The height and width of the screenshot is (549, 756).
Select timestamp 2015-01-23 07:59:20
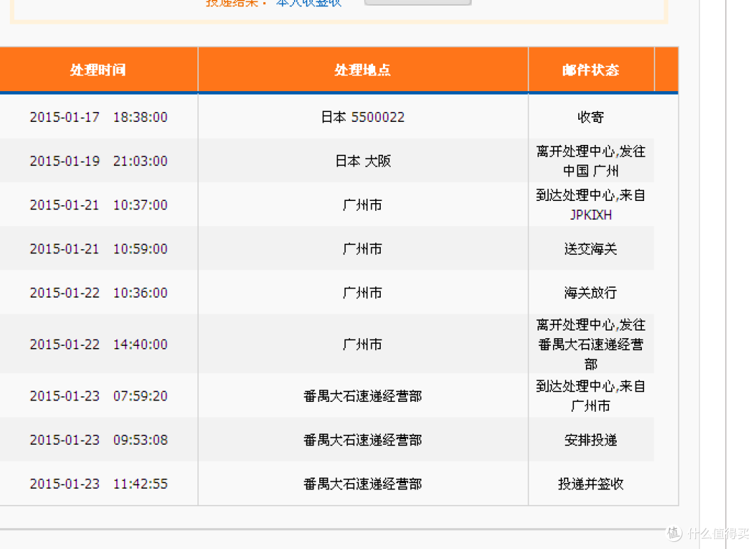point(99,396)
